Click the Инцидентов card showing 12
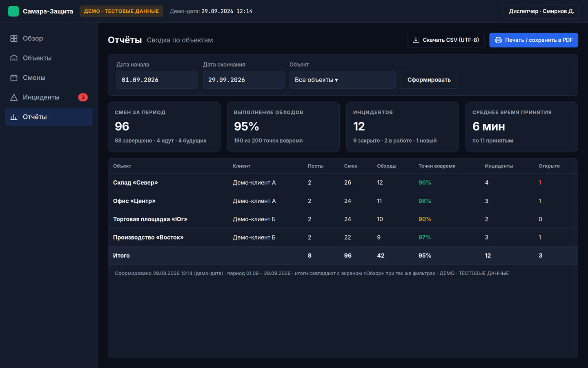The height and width of the screenshot is (368, 588). [x=403, y=127]
